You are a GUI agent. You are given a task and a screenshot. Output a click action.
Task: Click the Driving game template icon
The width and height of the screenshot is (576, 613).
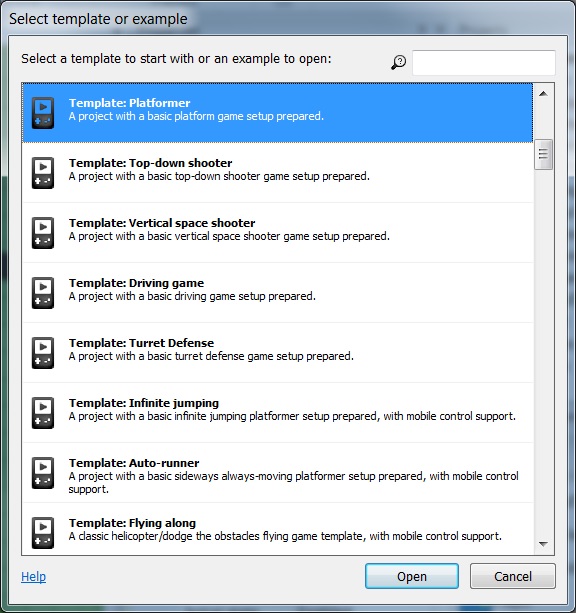43,293
